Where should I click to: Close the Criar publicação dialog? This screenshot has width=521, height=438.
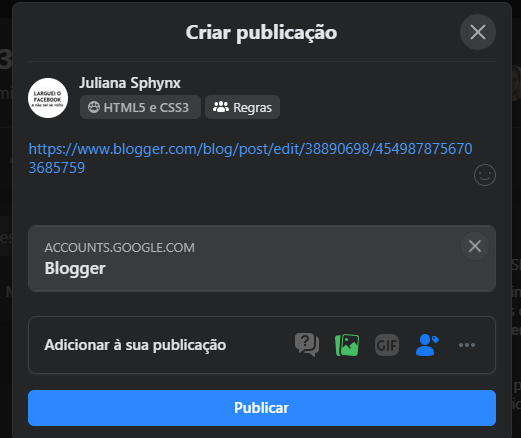coord(478,32)
